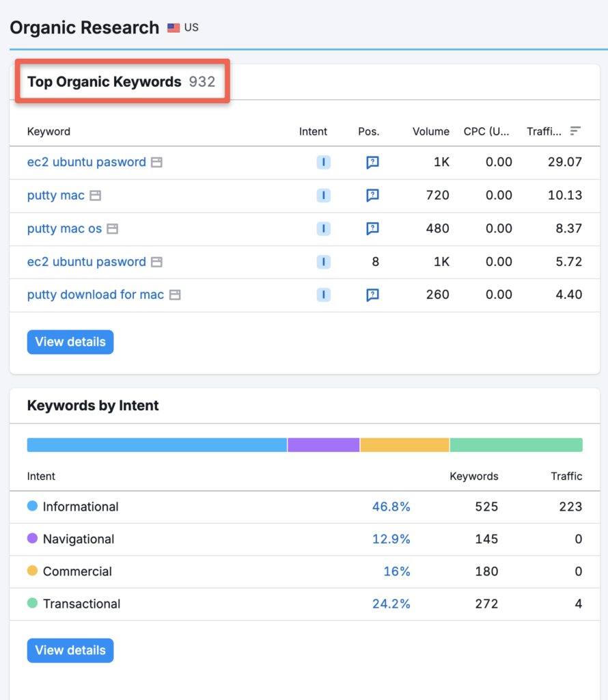Click the "12.9%" Navigational percentage link

coord(391,539)
